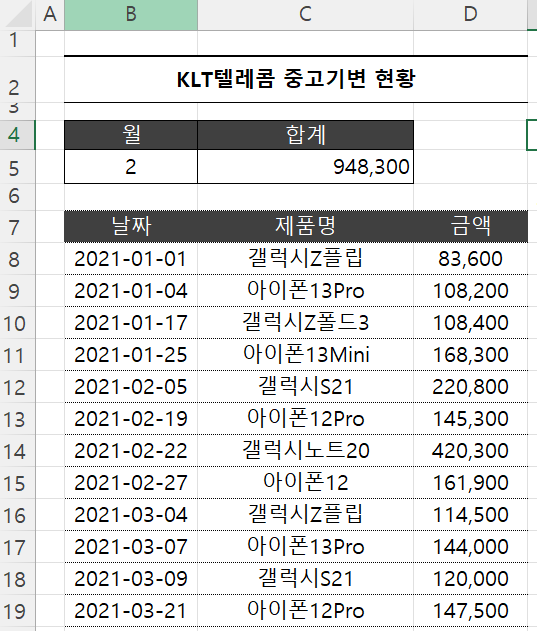Viewport: 537px width, 631px height.
Task: Select column D header
Action: click(x=470, y=15)
